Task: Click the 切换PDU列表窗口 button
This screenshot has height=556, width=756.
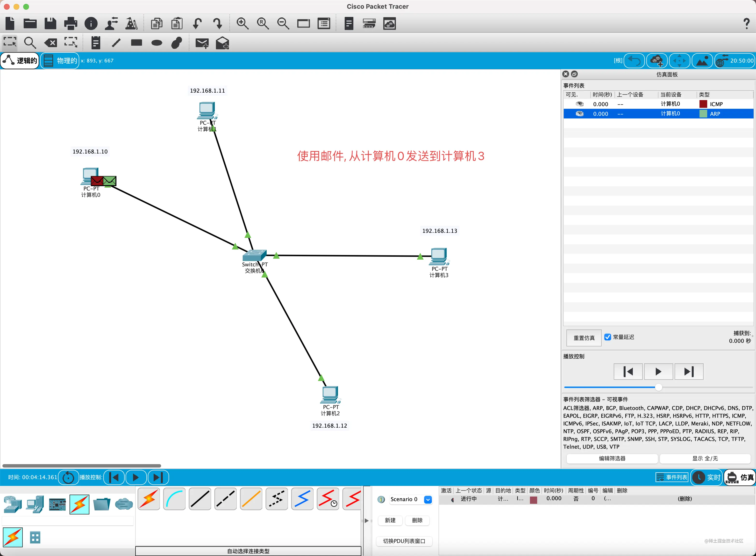Action: [404, 541]
